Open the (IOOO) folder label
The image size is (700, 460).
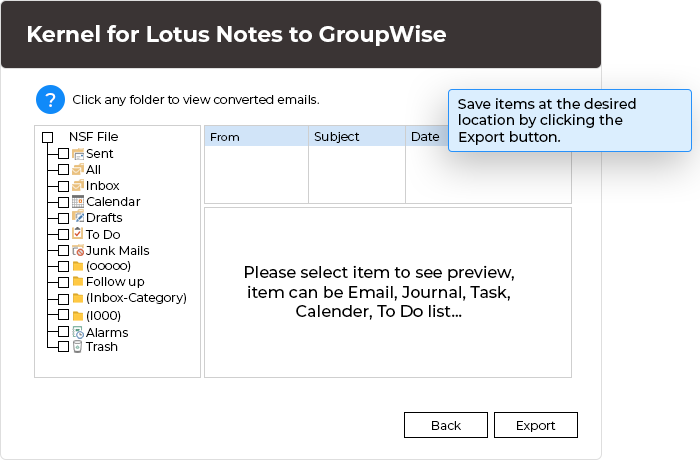pyautogui.click(x=104, y=316)
